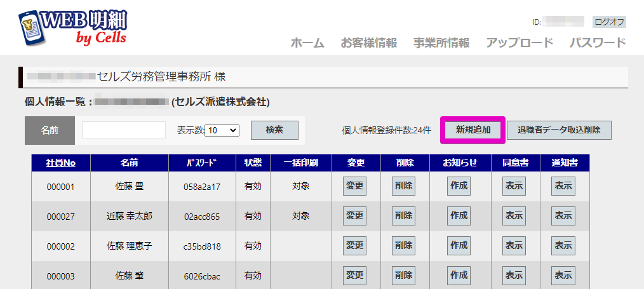644x289 pixels.
Task: Click 削除 for 佐藤 肇
Action: point(404,276)
